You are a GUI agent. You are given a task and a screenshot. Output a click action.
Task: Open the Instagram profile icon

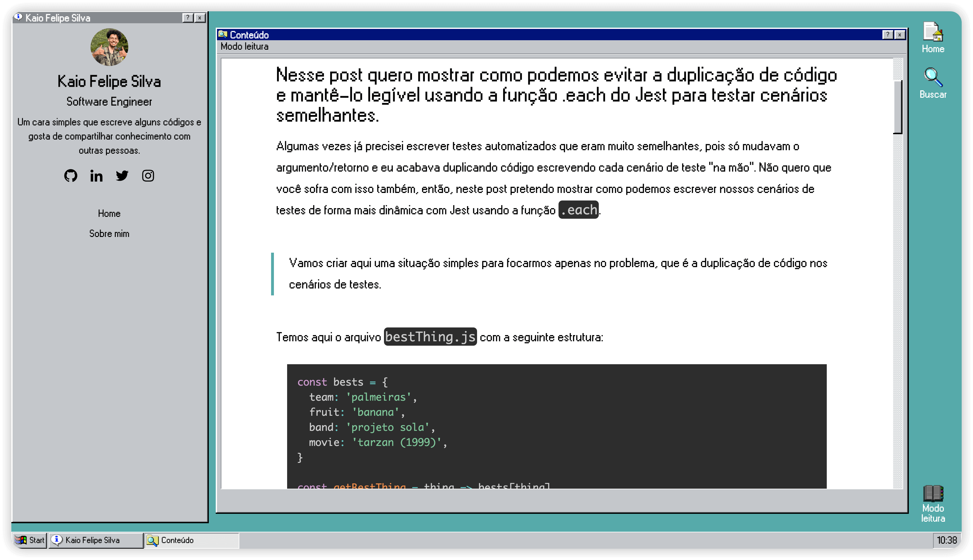coord(148,176)
